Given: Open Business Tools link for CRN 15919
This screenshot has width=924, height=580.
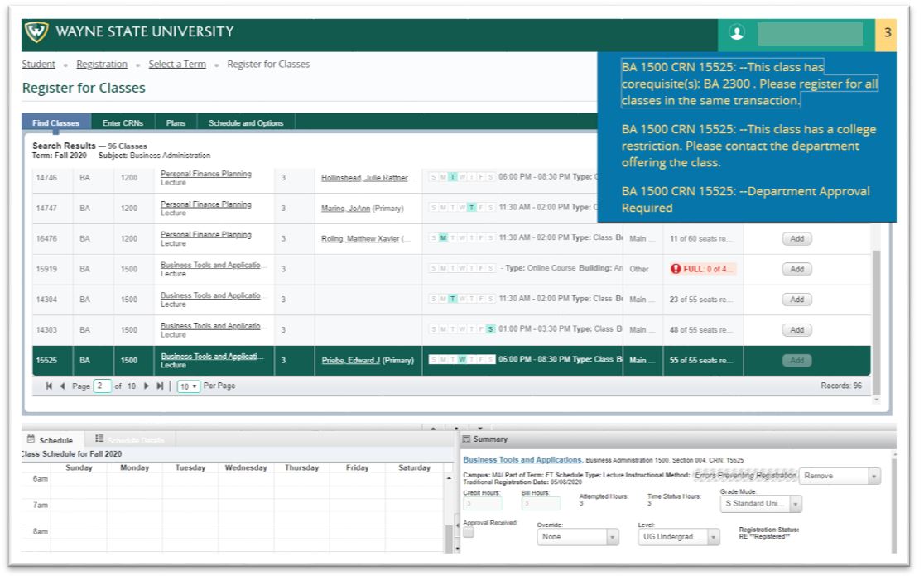Looking at the screenshot, I should 211,265.
